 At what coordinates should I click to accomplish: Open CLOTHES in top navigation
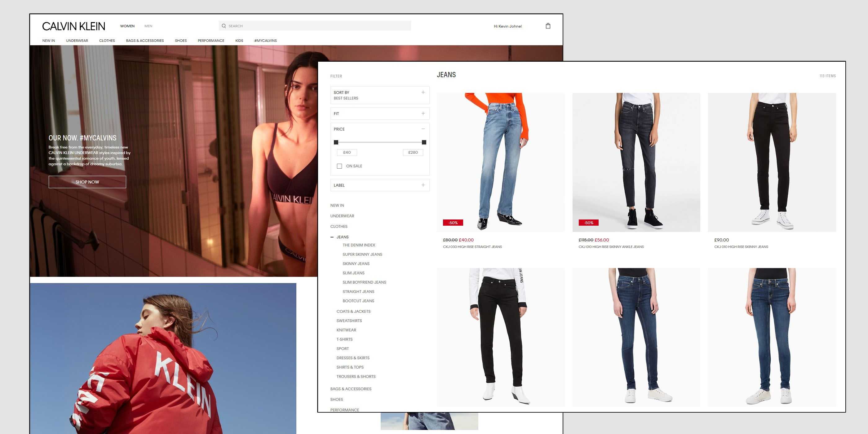(107, 40)
